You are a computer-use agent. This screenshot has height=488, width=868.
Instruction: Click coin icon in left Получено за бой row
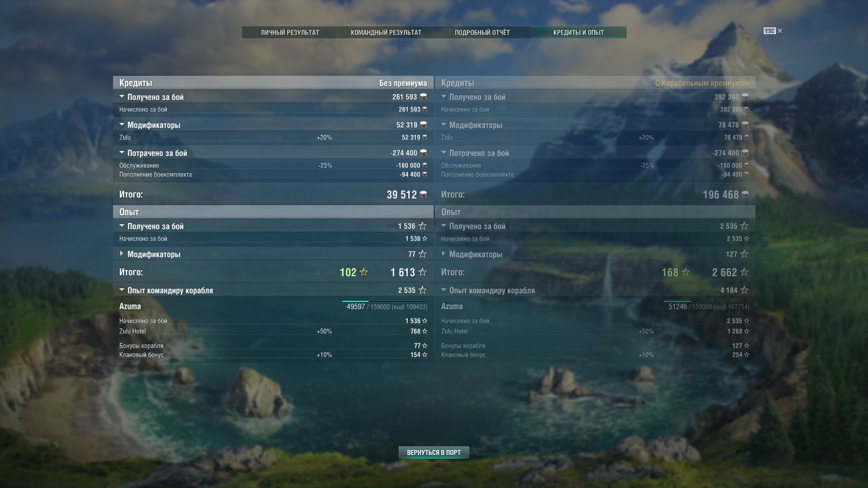(x=423, y=97)
